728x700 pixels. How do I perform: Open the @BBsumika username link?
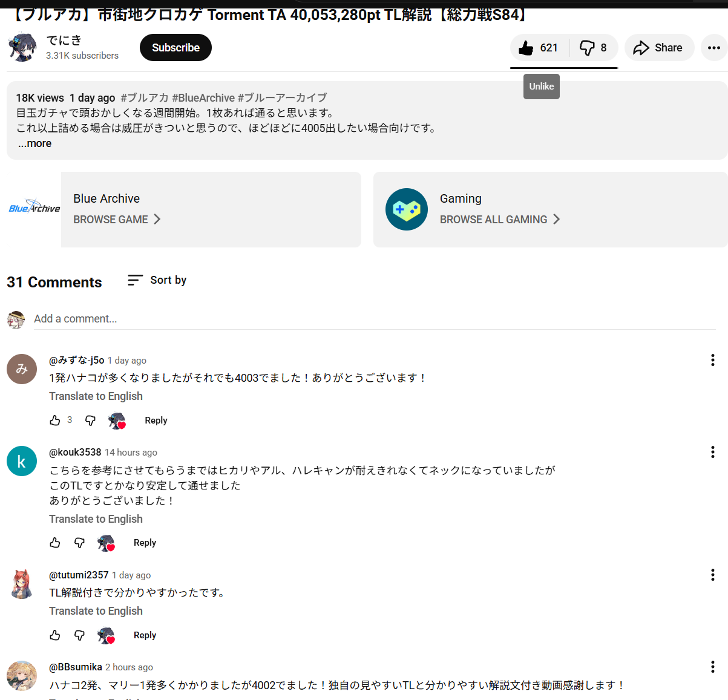(x=76, y=667)
